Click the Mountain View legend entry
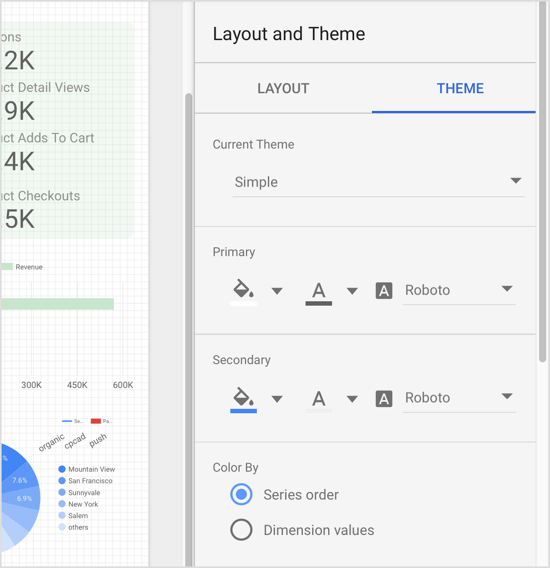 point(87,469)
